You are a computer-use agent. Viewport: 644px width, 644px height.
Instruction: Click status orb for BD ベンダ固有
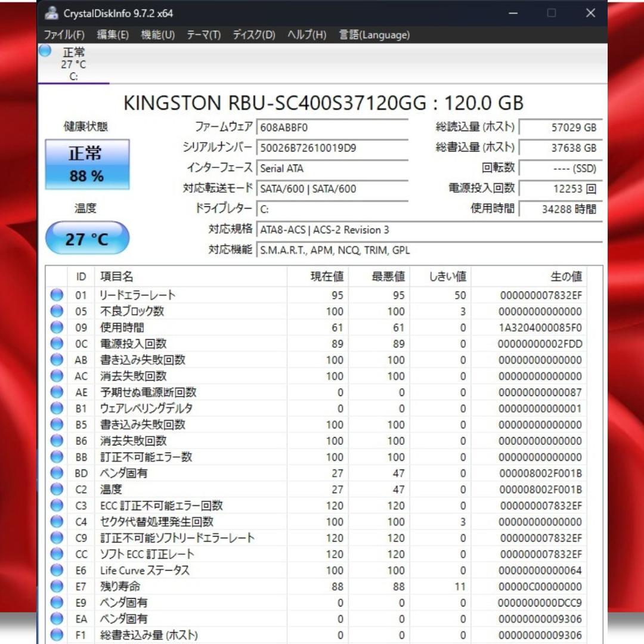(57, 473)
